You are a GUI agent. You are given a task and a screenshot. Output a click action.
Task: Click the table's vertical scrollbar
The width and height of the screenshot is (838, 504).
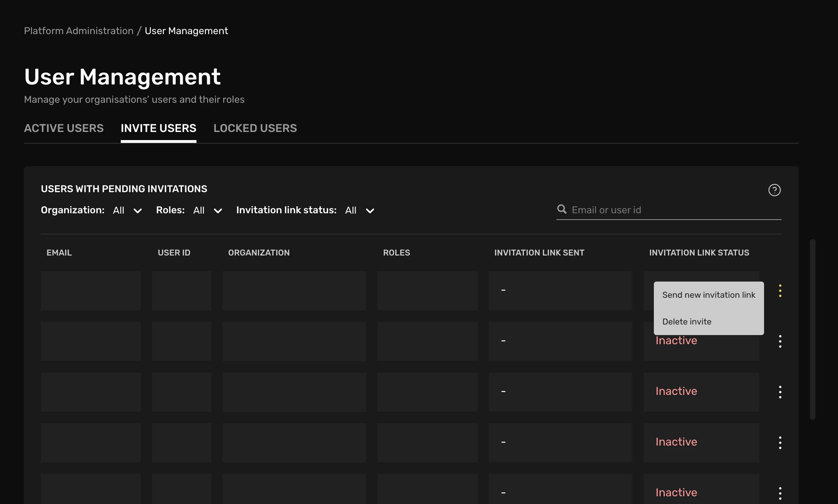[x=813, y=329]
